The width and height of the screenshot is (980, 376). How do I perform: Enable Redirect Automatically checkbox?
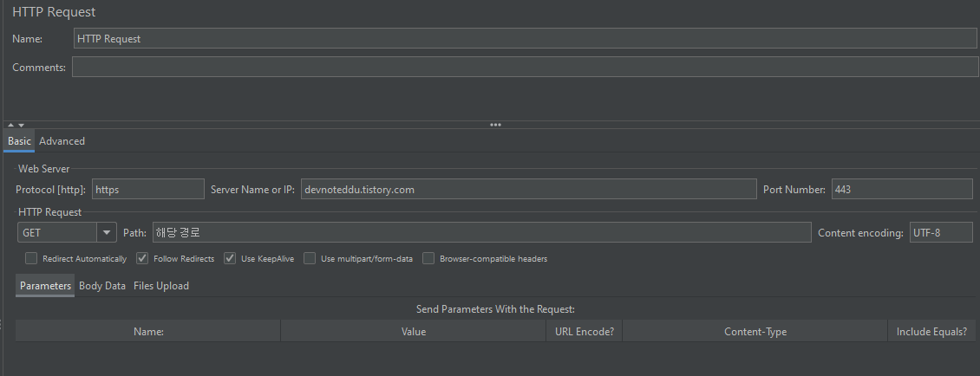31,258
